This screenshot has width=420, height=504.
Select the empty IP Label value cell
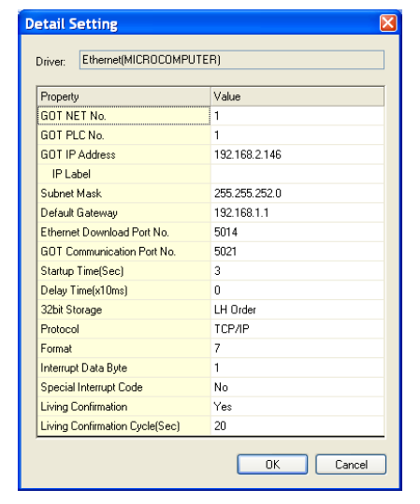(x=297, y=174)
